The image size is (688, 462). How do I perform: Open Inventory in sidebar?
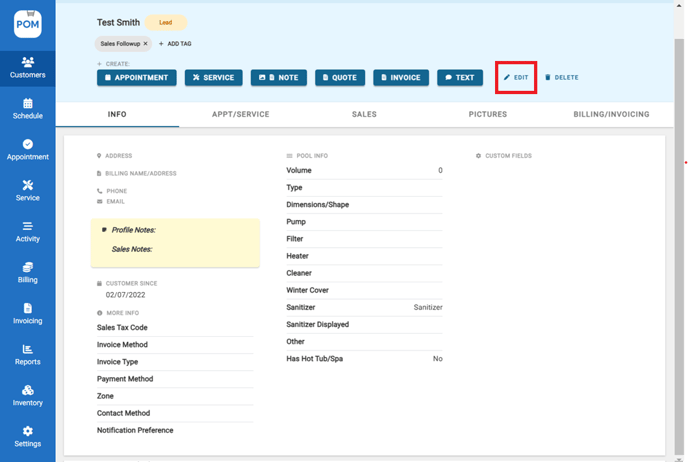pyautogui.click(x=27, y=395)
